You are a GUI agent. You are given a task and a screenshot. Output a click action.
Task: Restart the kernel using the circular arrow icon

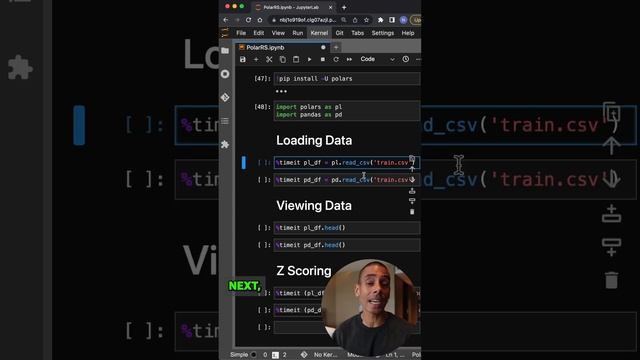tap(336, 60)
